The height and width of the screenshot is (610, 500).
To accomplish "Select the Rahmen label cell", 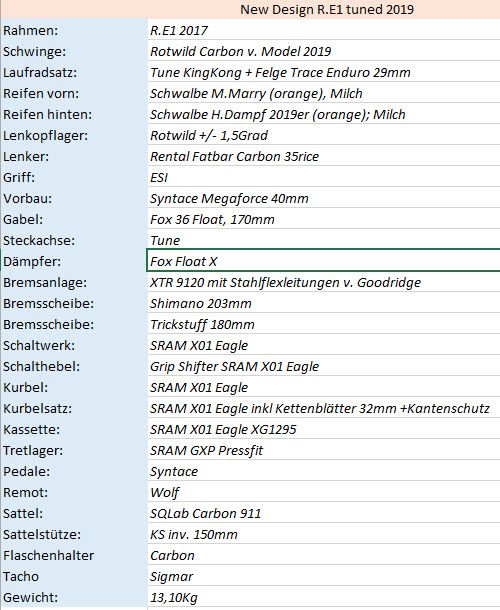I will pos(74,29).
